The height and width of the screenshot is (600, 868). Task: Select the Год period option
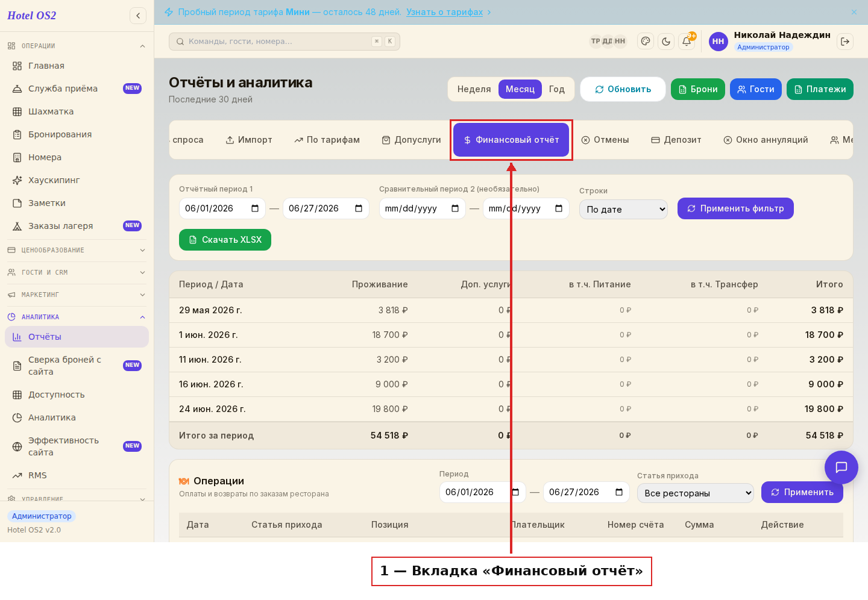557,89
